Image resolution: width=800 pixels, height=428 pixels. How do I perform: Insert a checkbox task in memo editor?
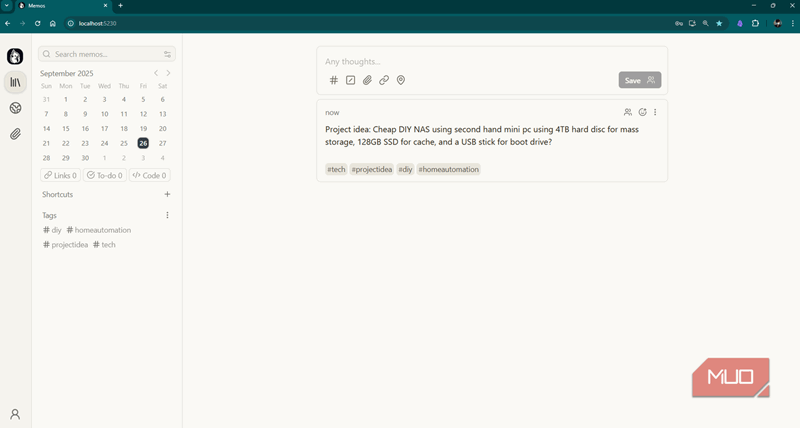(x=351, y=80)
